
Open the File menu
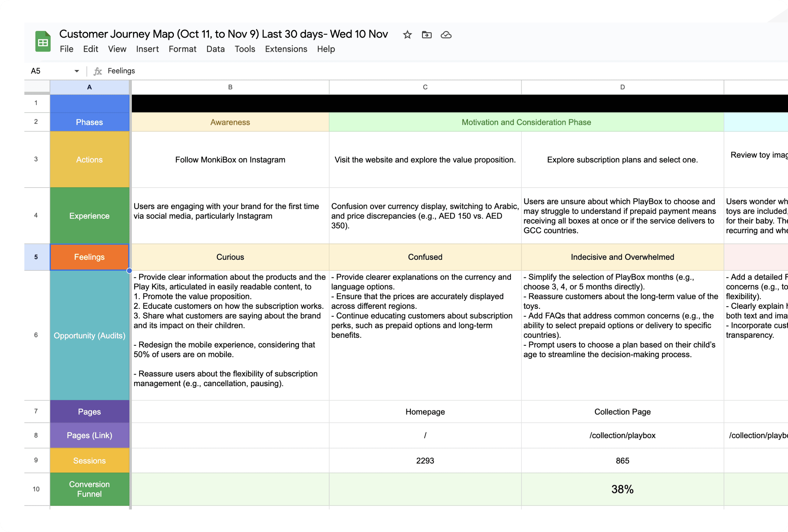coord(66,49)
